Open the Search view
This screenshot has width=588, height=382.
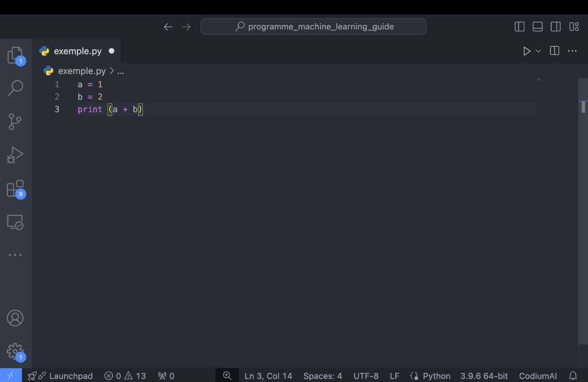pyautogui.click(x=16, y=88)
